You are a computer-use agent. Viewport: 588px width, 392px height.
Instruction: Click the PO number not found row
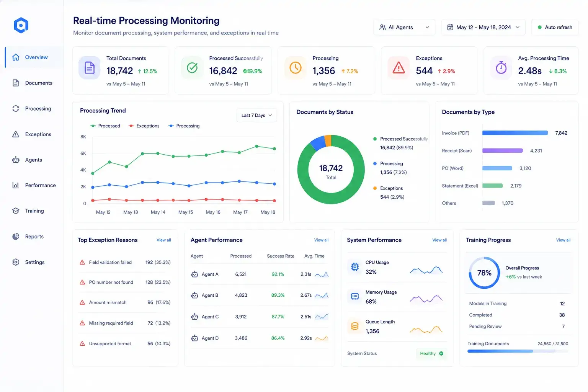click(x=125, y=282)
